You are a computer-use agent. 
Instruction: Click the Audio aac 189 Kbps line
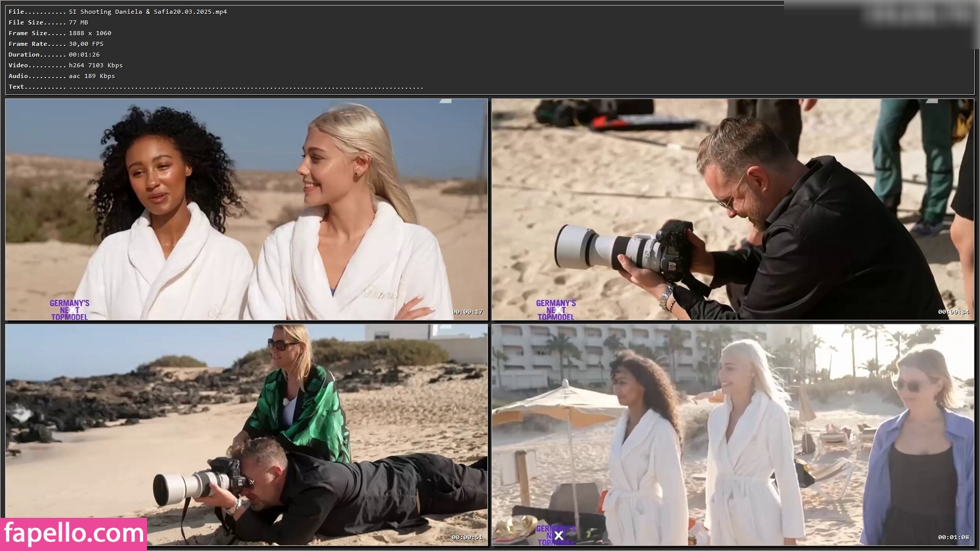click(x=62, y=76)
